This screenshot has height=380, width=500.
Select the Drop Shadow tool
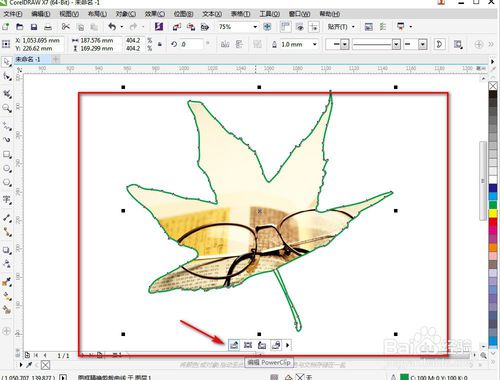6,250
